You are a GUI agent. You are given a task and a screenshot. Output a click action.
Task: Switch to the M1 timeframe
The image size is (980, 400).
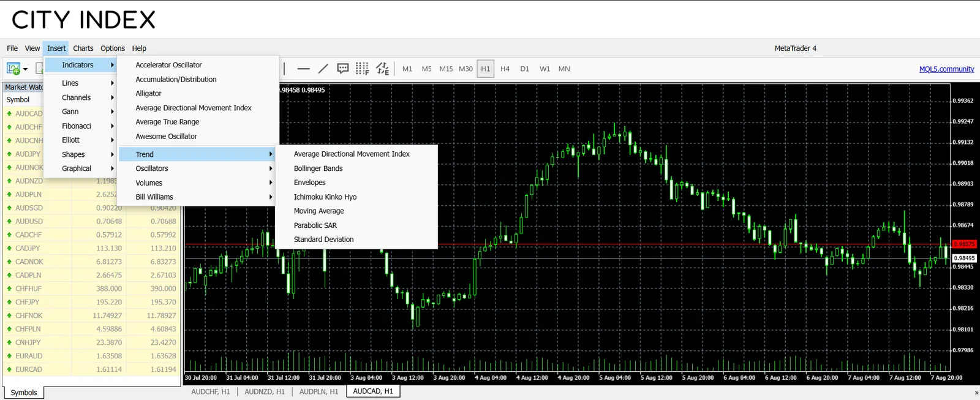(407, 69)
